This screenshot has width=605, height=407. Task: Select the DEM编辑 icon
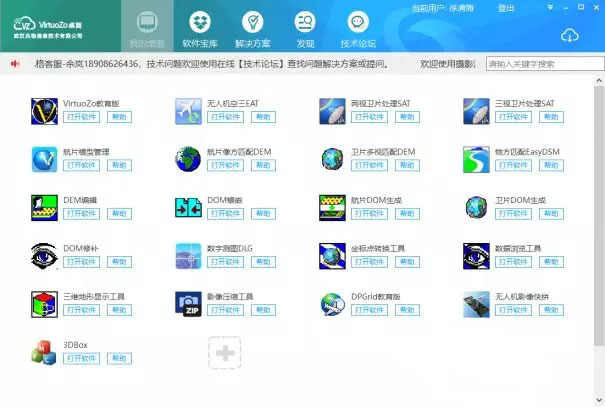(x=45, y=207)
